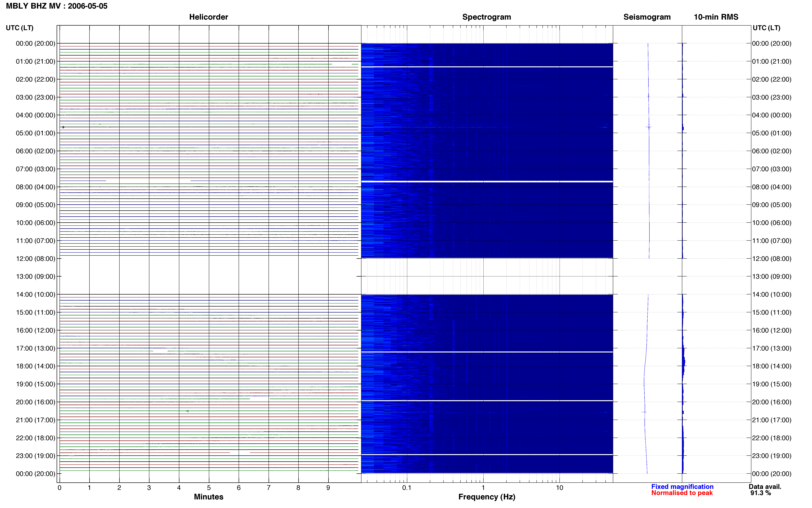Click the '10-min RMS' panel heading
The height and width of the screenshot is (508, 812).
coord(716,17)
